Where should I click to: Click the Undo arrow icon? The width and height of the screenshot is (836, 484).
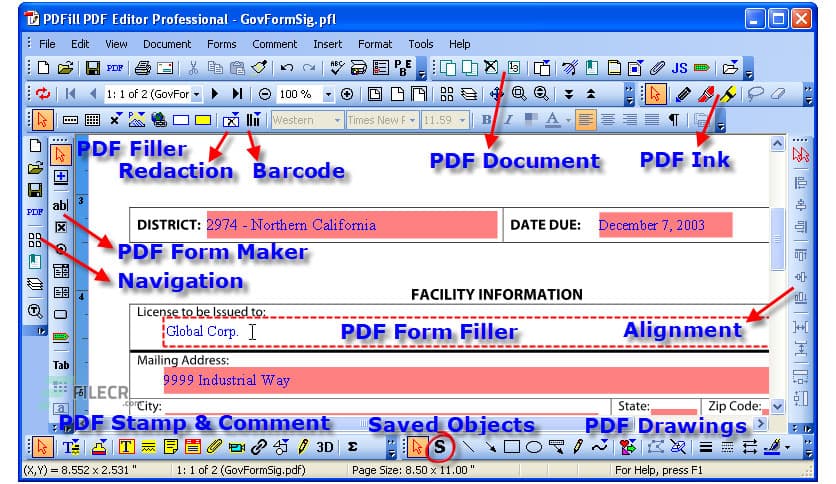287,68
